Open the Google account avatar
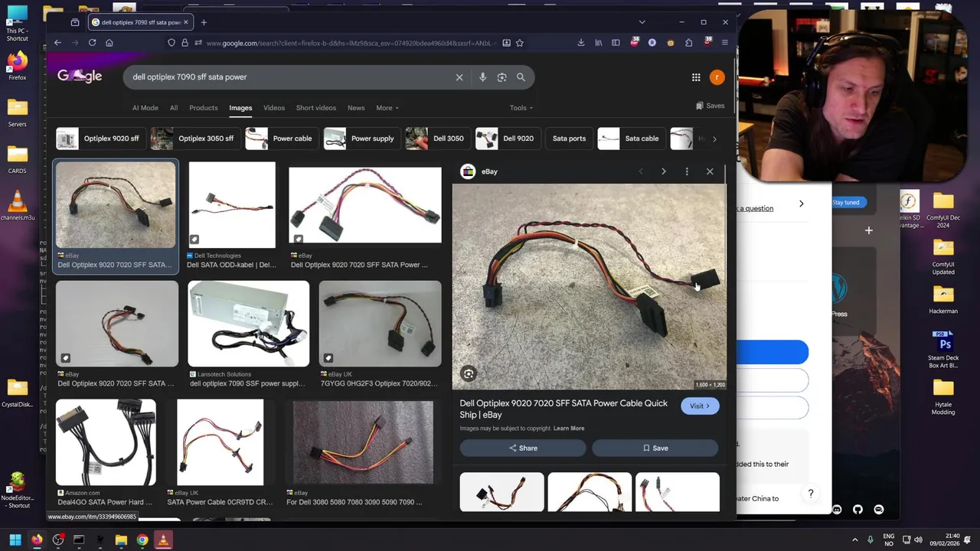Image resolution: width=980 pixels, height=551 pixels. click(717, 77)
